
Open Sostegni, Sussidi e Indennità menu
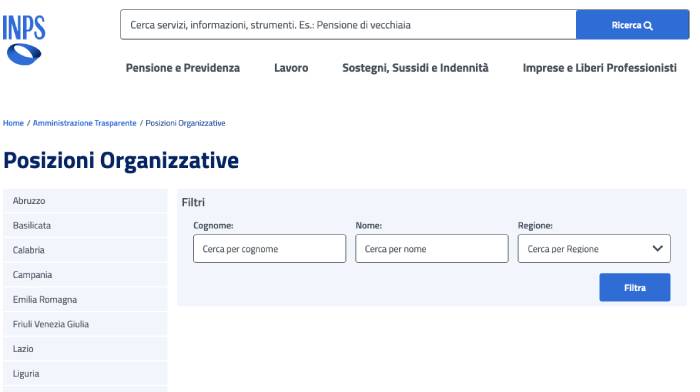tap(415, 68)
